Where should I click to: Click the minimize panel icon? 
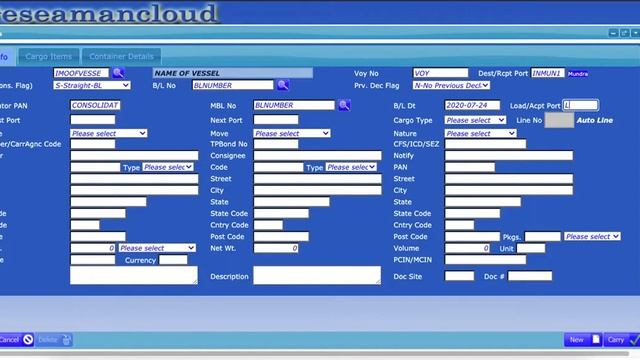click(613, 33)
